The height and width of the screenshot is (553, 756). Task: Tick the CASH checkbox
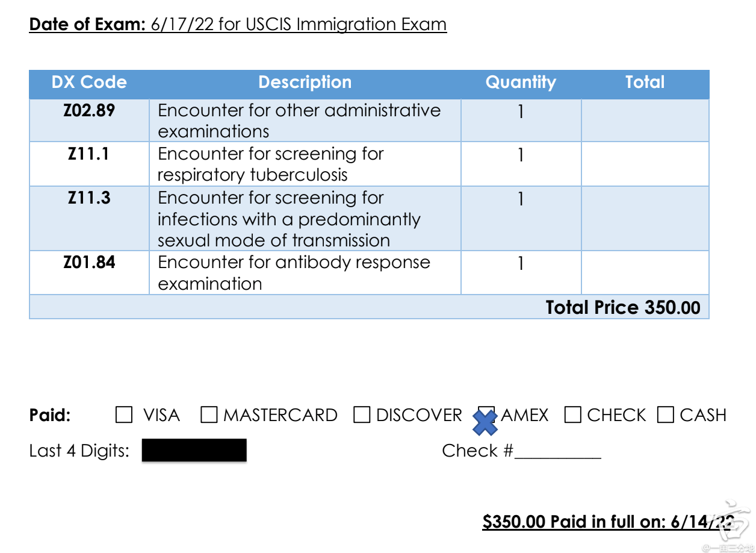[x=666, y=415]
